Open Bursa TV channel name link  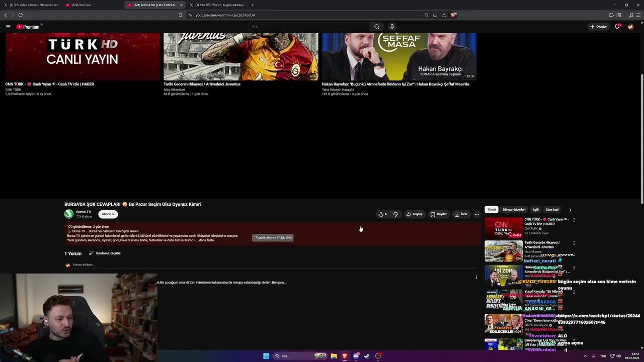[x=84, y=212]
